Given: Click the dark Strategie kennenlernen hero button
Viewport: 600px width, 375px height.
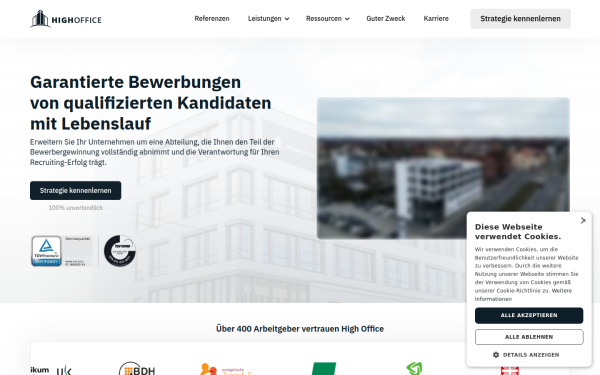Looking at the screenshot, I should pyautogui.click(x=75, y=191).
